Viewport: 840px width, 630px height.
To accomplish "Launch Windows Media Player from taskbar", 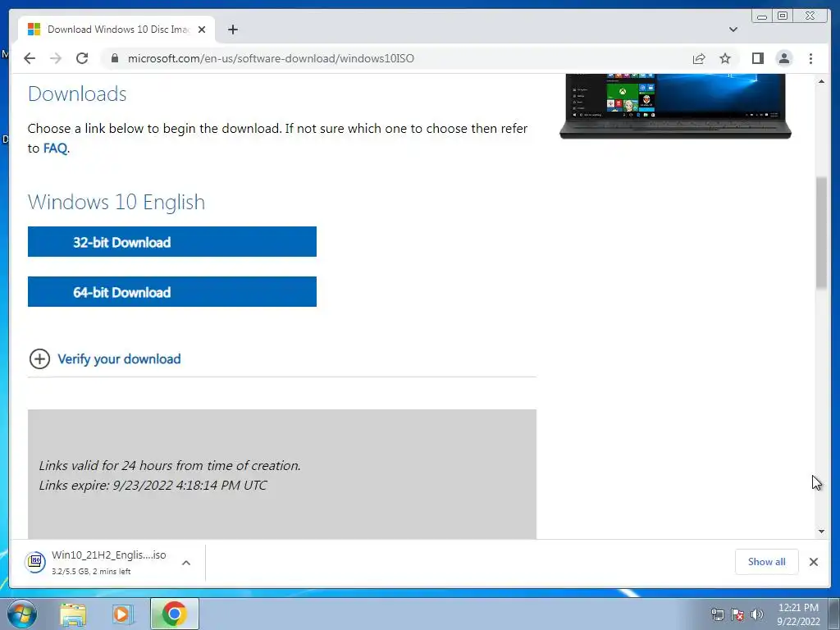I will coord(122,614).
